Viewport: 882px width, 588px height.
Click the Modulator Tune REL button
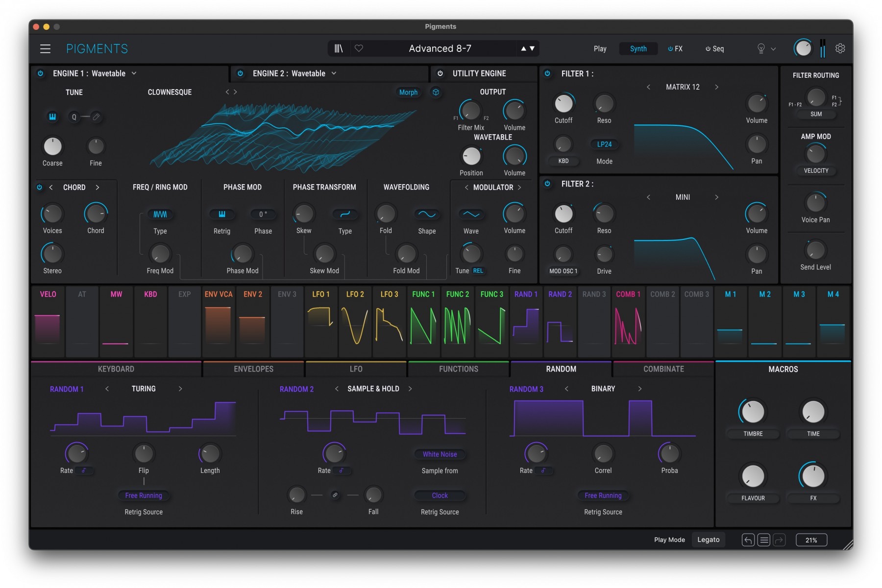478,271
